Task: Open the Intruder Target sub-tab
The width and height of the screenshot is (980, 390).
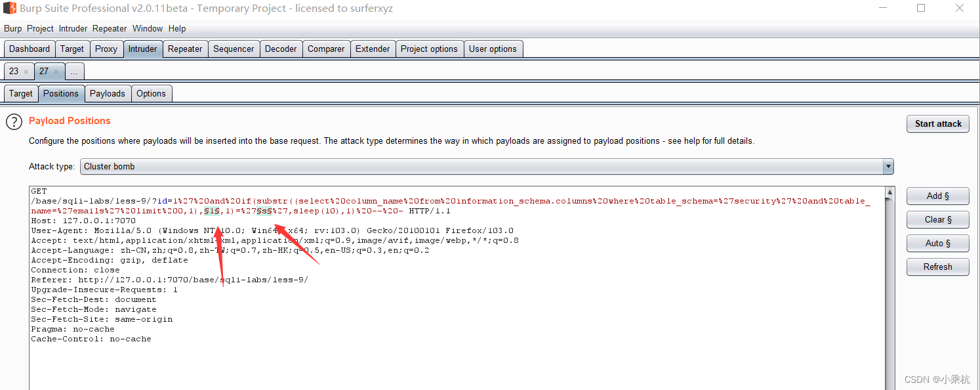Action: pos(21,94)
